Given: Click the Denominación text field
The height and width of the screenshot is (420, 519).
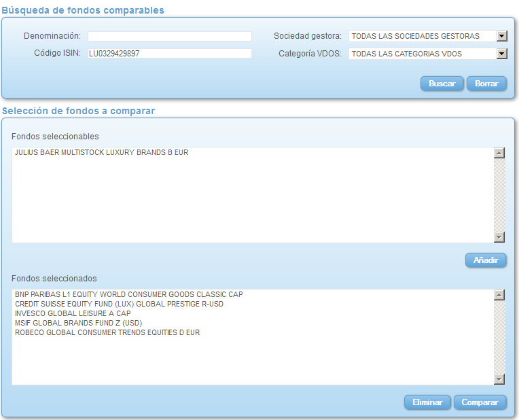Looking at the screenshot, I should coord(169,36).
